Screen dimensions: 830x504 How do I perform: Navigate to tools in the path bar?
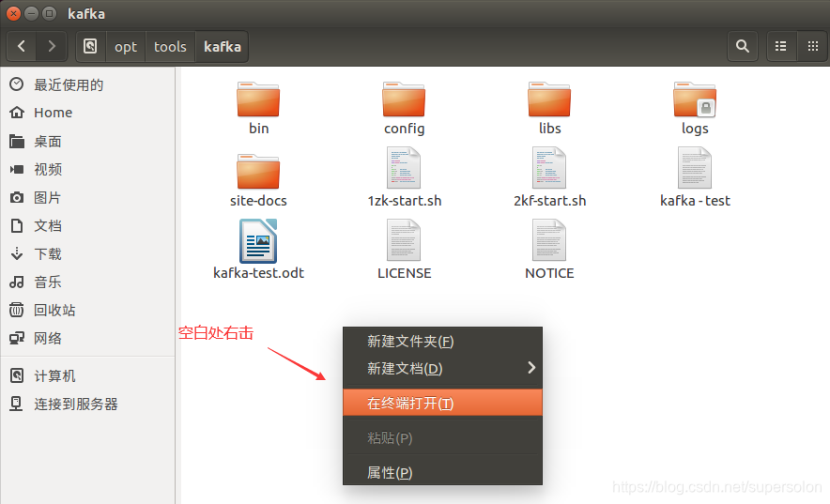tap(170, 47)
